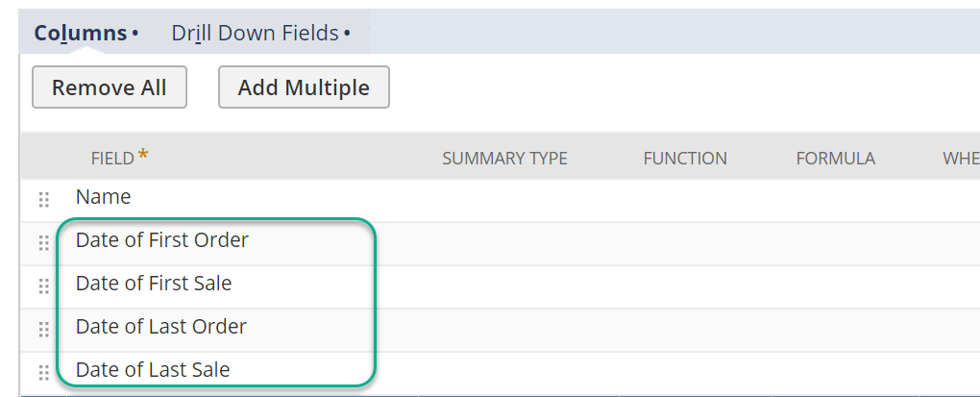Select the Date of First Order field
This screenshot has height=397, width=980.
[x=161, y=240]
